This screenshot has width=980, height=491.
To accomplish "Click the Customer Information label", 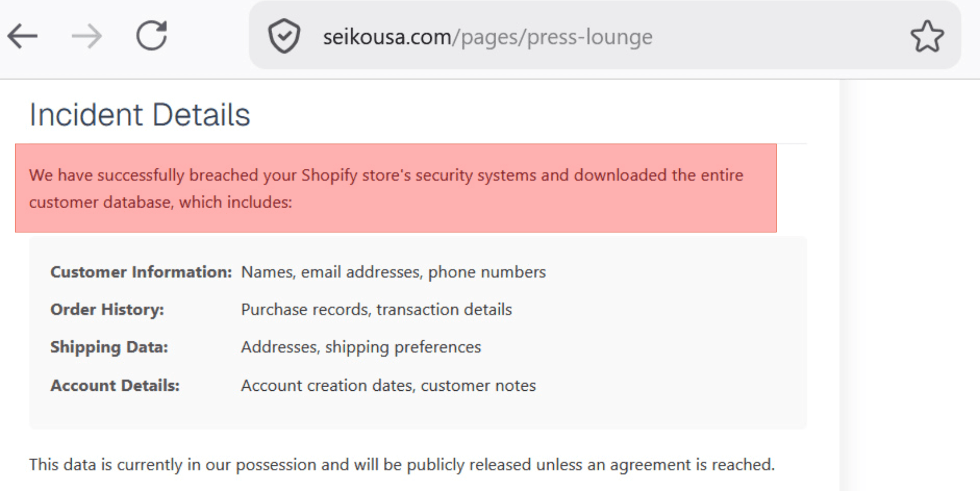I will (141, 272).
